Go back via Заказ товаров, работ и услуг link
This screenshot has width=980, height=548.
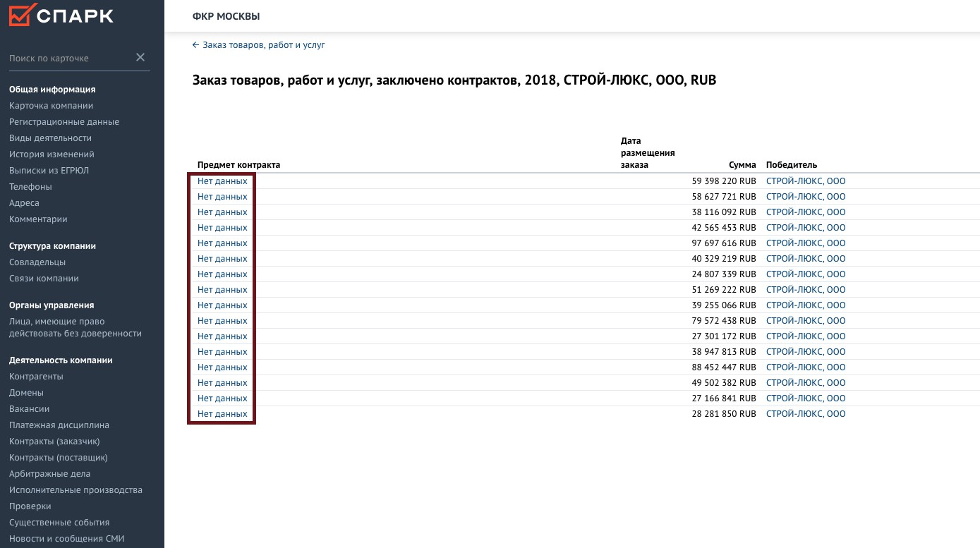pyautogui.click(x=258, y=44)
